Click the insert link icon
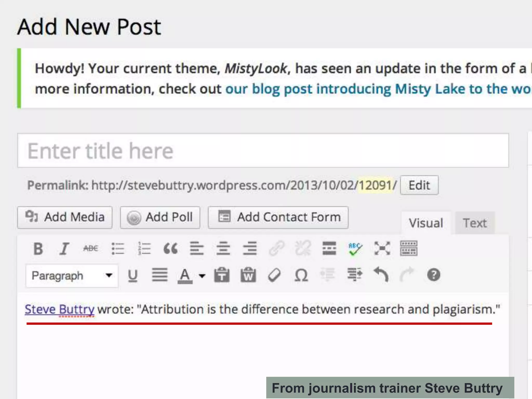The height and width of the screenshot is (399, 532). [x=276, y=249]
